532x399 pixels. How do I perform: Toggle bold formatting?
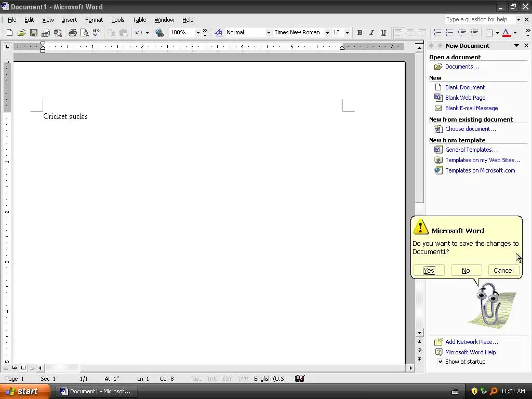pos(360,33)
